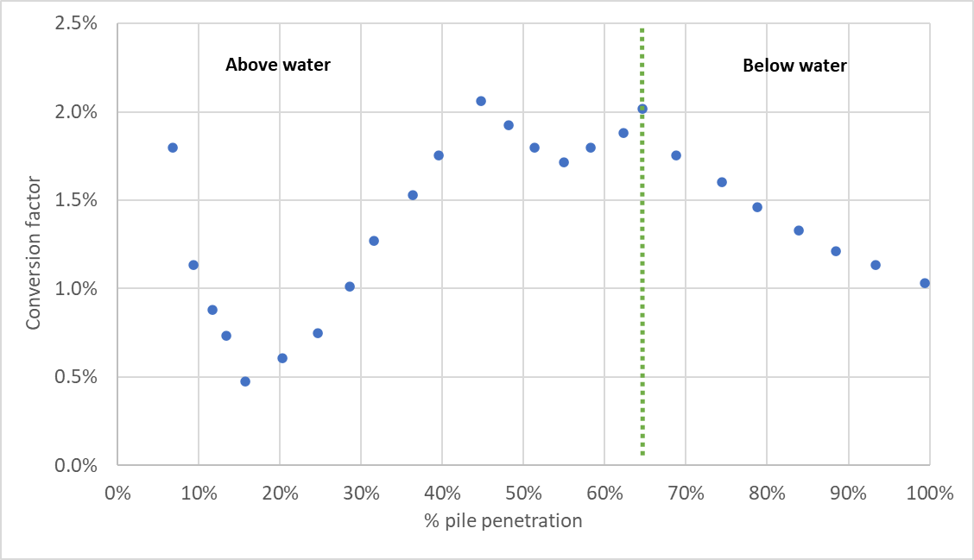Select the highest data point near 45% penetration
The height and width of the screenshot is (560, 974).
[481, 101]
